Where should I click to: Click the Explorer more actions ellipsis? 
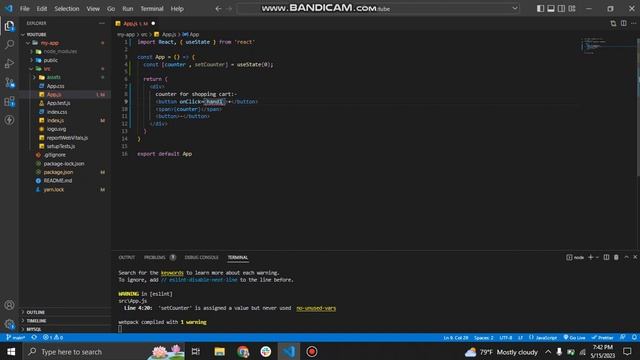coord(102,23)
